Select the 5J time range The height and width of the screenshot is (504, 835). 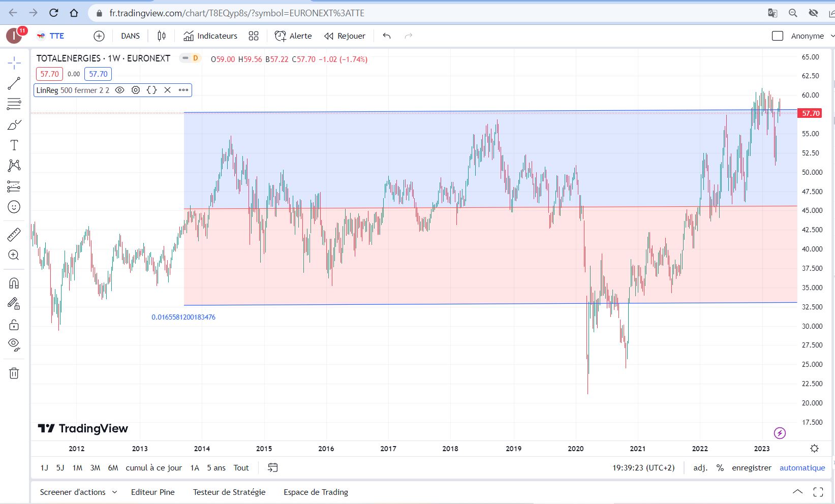[60, 468]
